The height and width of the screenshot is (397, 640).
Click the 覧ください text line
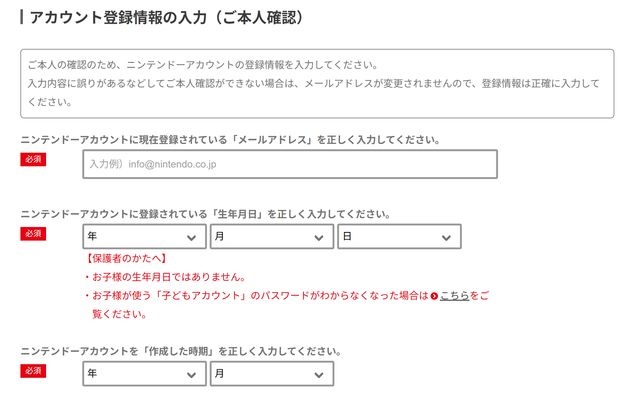pyautogui.click(x=119, y=314)
